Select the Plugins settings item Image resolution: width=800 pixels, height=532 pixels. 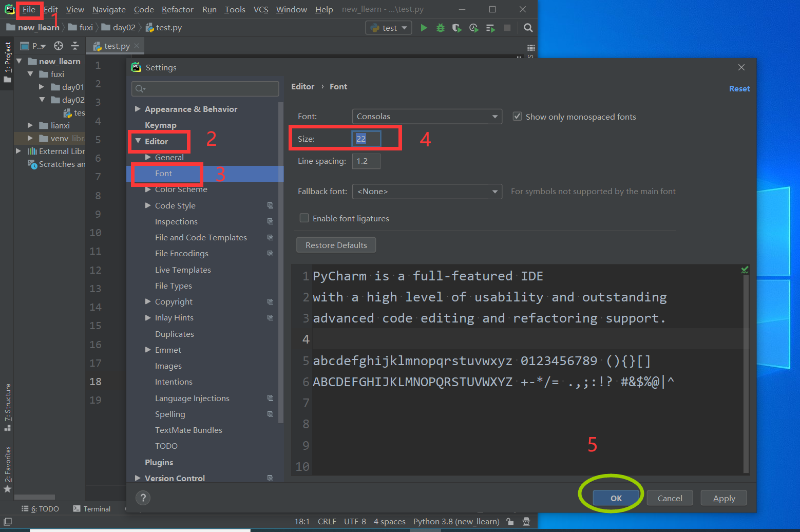tap(159, 462)
